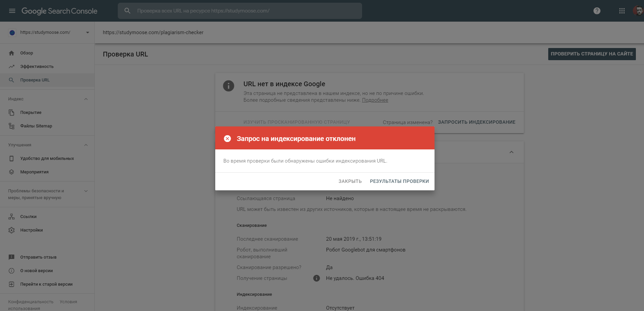The image size is (644, 311).
Task: Click Отправить отзыв text
Action: pyautogui.click(x=38, y=257)
